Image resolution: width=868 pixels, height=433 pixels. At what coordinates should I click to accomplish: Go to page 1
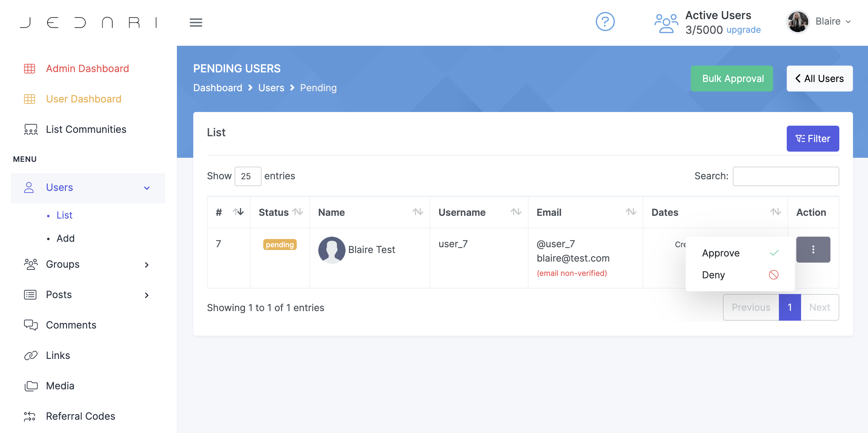click(x=790, y=307)
